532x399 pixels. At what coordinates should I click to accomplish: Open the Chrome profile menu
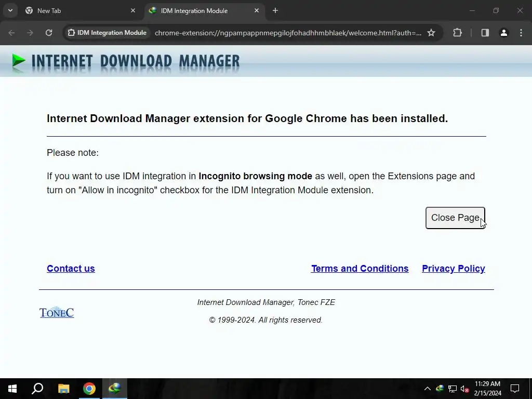click(504, 33)
